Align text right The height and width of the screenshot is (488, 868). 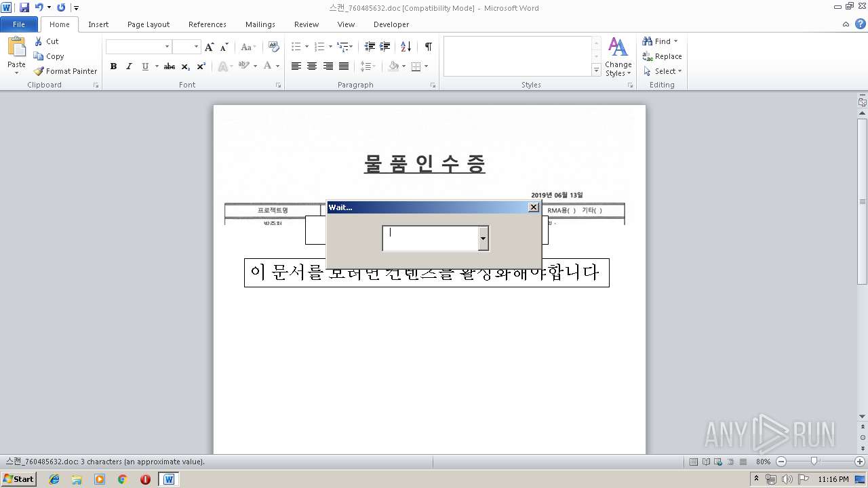[x=328, y=66]
